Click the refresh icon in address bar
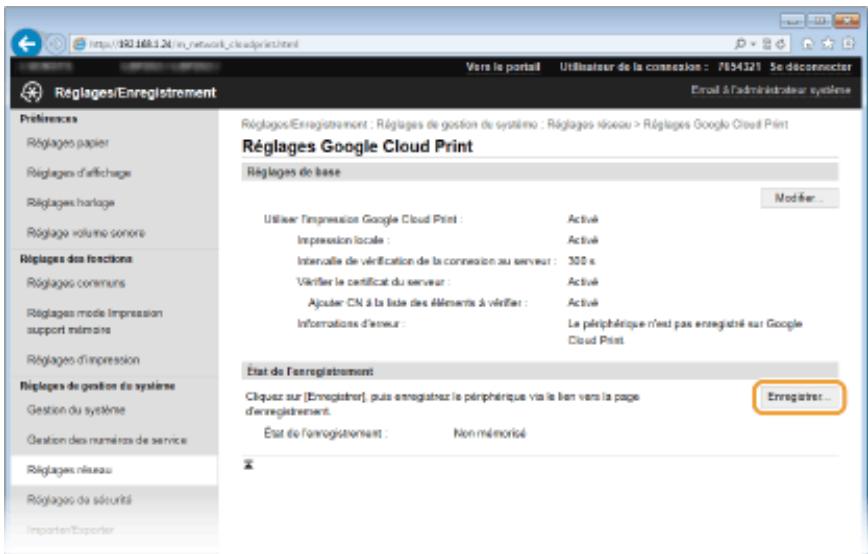The image size is (868, 554). tap(780, 44)
